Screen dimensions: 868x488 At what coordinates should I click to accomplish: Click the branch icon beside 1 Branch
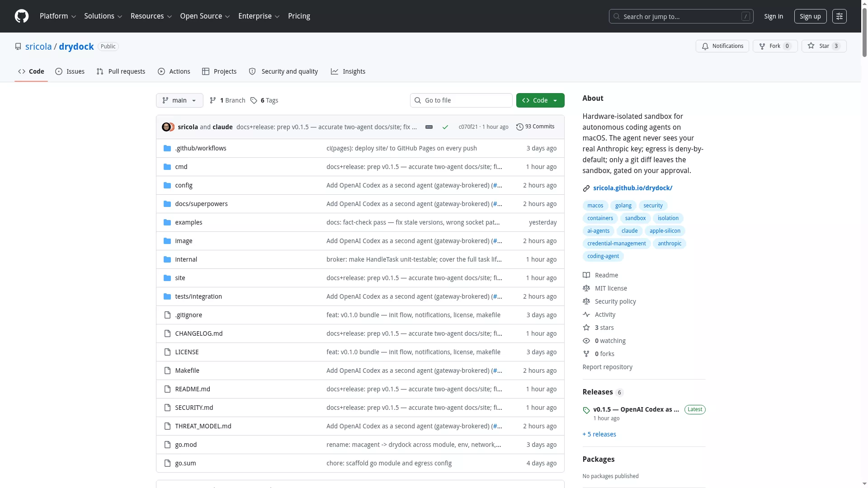click(x=213, y=100)
